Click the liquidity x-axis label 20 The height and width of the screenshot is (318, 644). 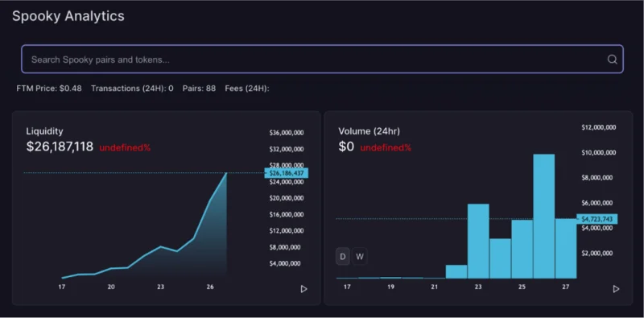click(x=111, y=287)
